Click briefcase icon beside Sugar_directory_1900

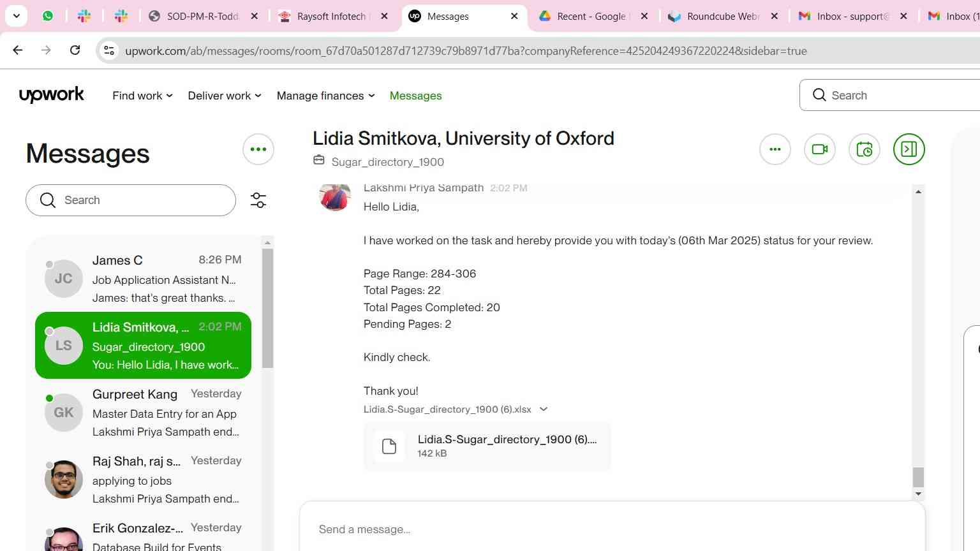tap(319, 161)
